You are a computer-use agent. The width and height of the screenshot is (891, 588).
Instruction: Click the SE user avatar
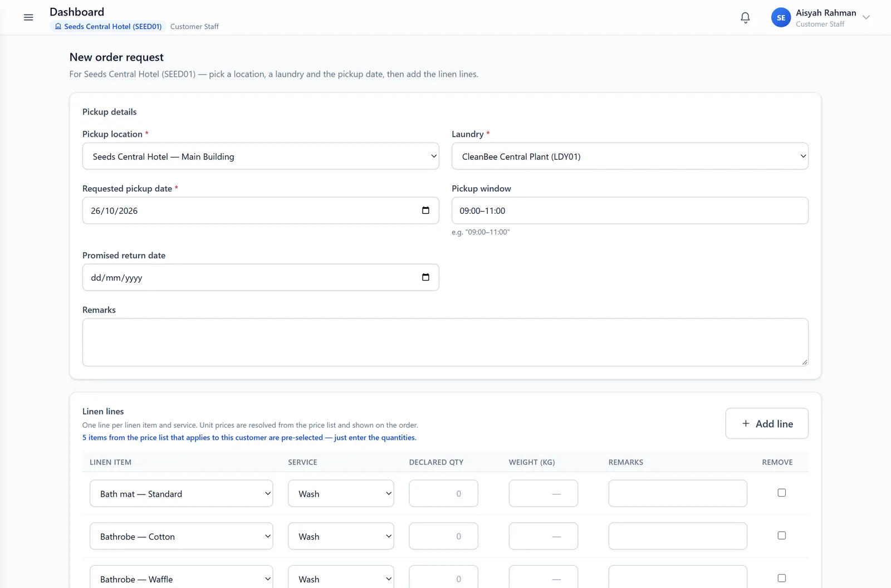(x=781, y=18)
